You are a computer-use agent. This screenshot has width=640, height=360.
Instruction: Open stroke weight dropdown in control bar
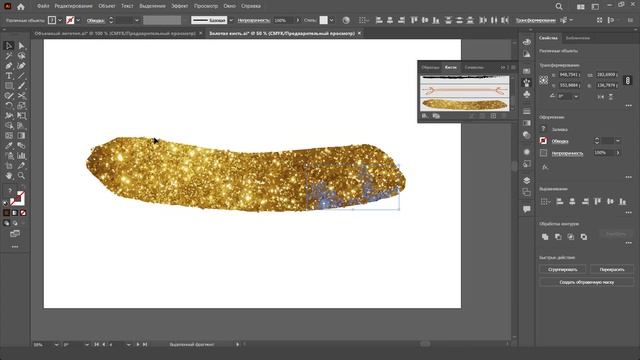137,20
